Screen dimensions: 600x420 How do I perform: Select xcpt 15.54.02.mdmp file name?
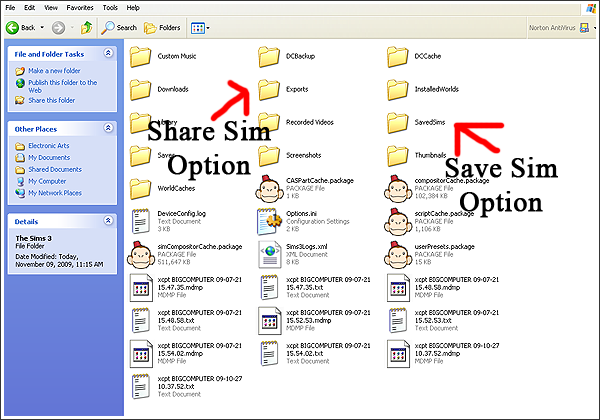pos(200,350)
